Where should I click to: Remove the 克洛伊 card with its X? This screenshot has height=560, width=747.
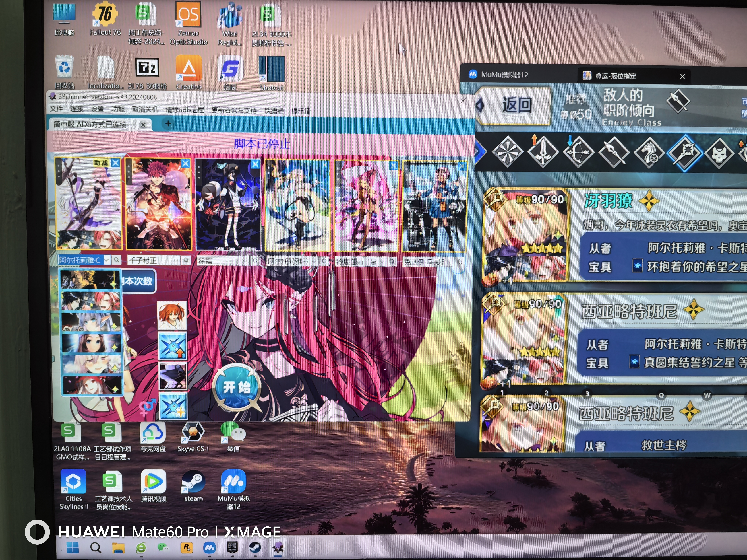point(462,166)
